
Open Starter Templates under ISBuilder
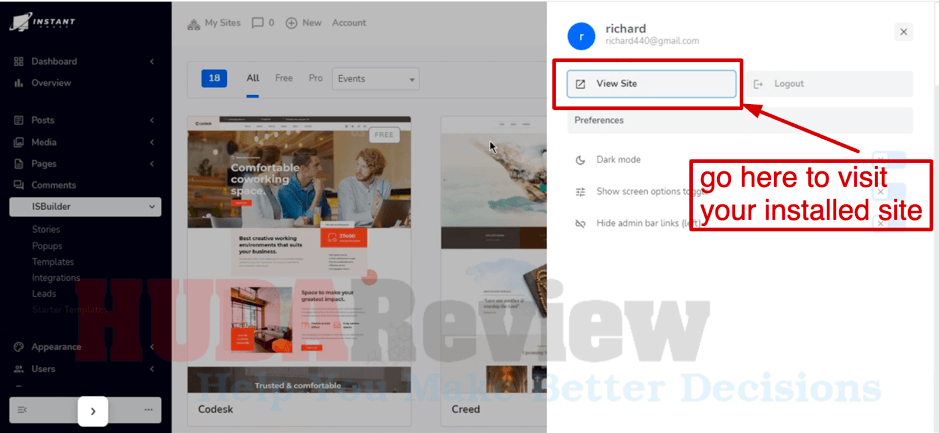tap(69, 310)
